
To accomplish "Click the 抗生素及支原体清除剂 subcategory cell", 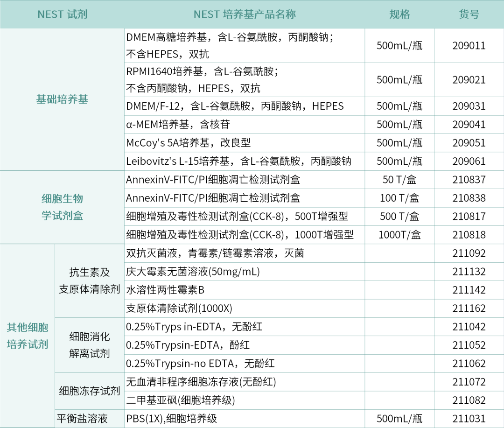I will tap(90, 281).
